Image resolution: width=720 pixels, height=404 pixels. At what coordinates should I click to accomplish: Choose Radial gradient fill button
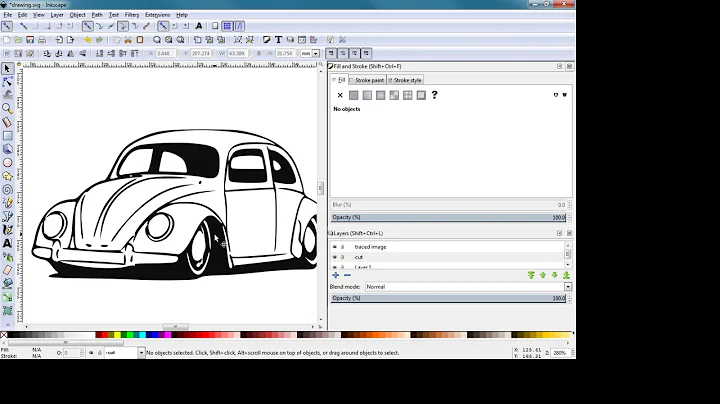tap(380, 95)
